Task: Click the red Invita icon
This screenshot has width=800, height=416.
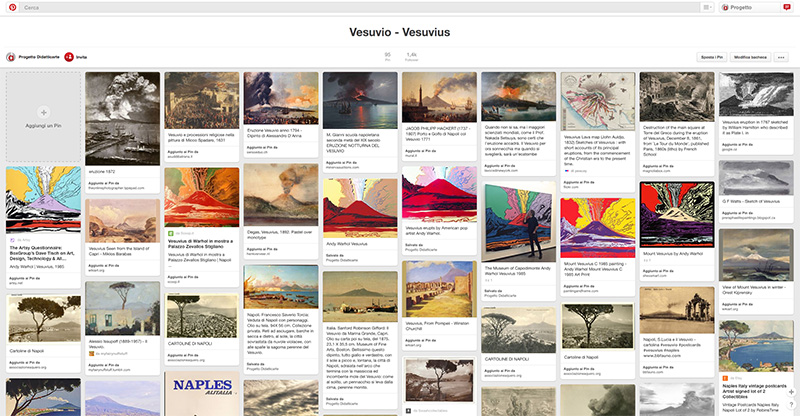Action: pos(69,57)
